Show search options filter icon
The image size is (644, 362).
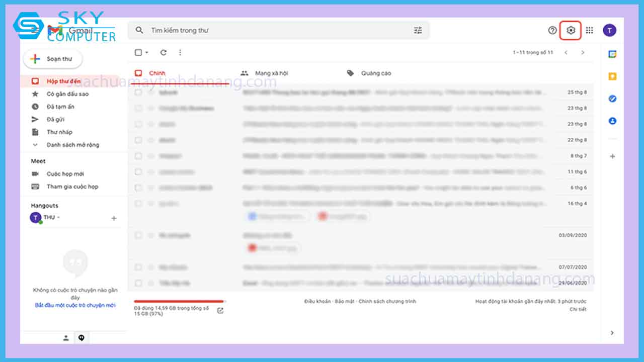[418, 30]
